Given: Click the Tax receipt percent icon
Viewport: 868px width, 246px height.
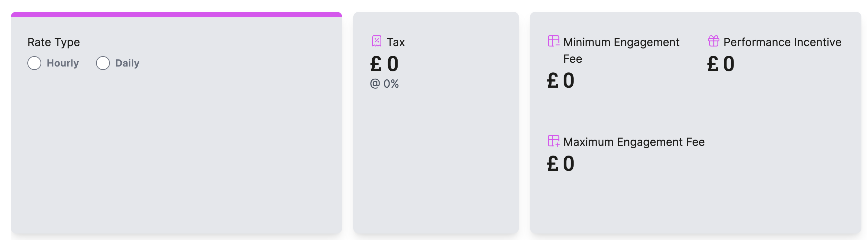Looking at the screenshot, I should coord(377,41).
